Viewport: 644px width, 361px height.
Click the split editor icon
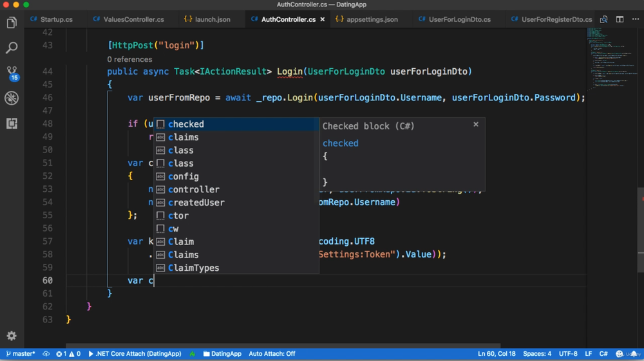tap(620, 19)
